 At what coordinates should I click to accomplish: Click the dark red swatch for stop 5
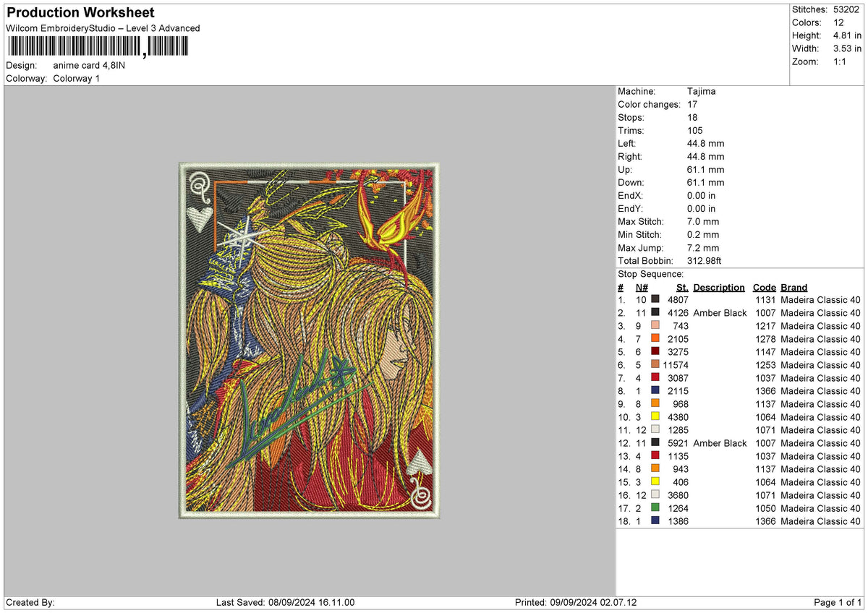pos(655,351)
